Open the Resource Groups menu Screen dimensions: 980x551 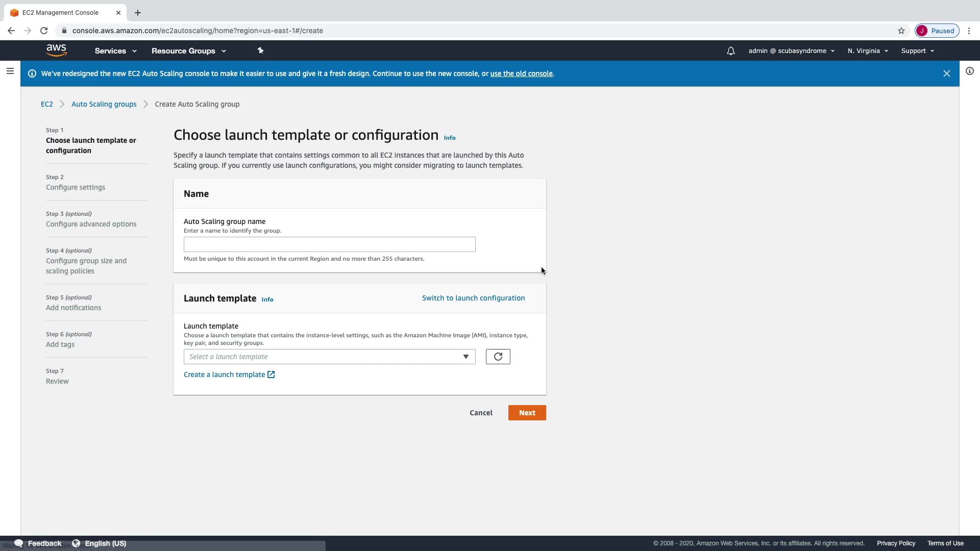click(x=188, y=51)
